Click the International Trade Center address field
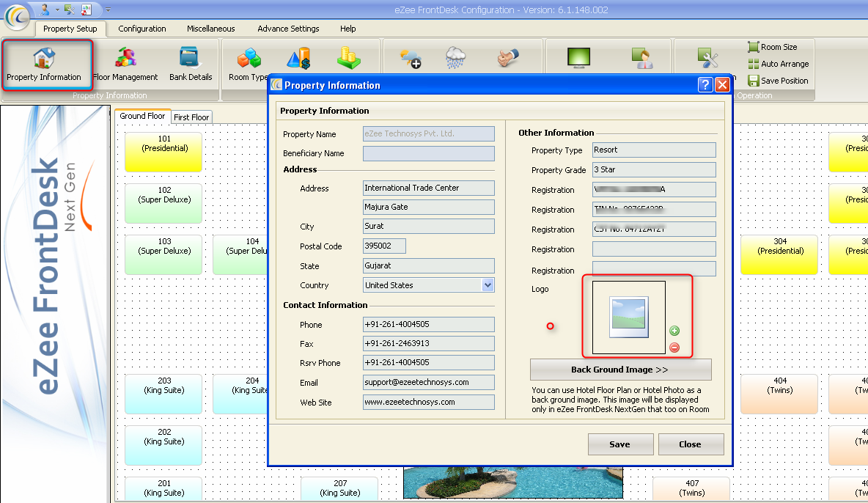The width and height of the screenshot is (868, 503). point(428,188)
